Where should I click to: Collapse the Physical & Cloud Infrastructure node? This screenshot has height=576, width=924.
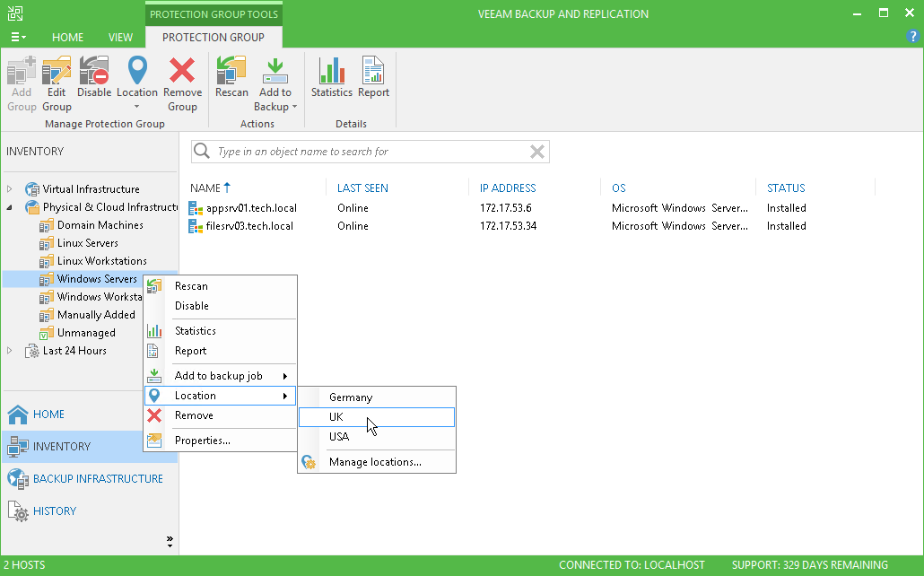pyautogui.click(x=10, y=207)
